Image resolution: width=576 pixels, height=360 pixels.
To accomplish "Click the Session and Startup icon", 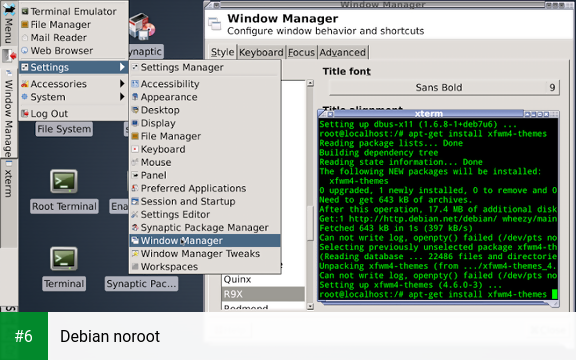I will pos(135,201).
